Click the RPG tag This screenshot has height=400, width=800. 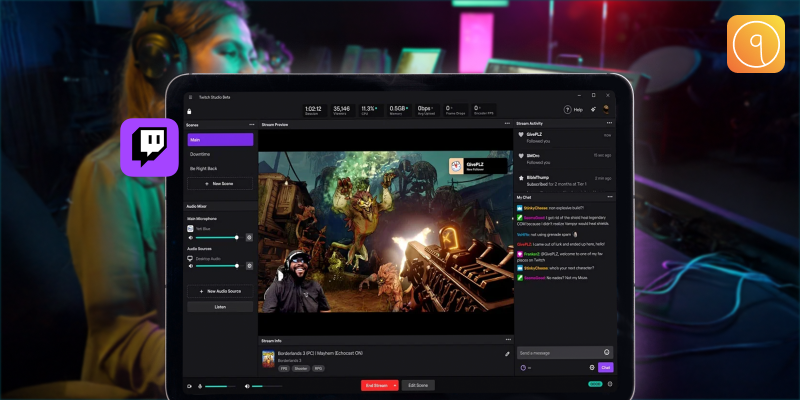click(318, 368)
